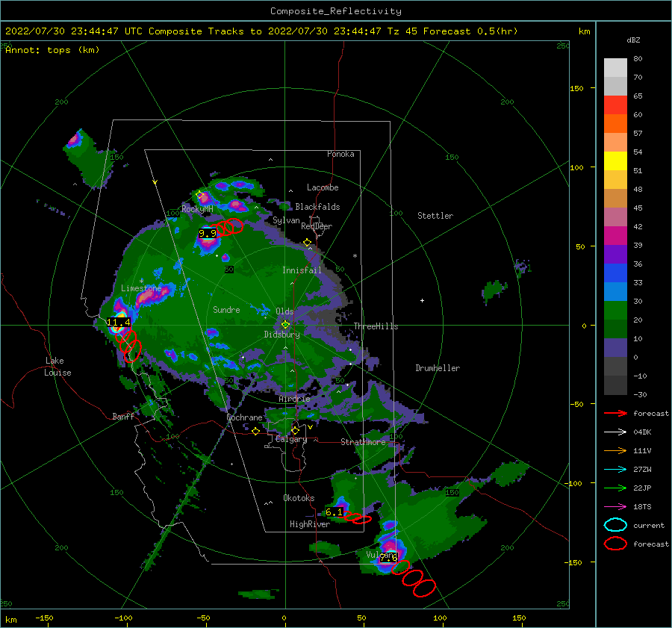Viewport: 672px width, 628px height.
Task: Click the Lacombe city label
Action: [323, 187]
